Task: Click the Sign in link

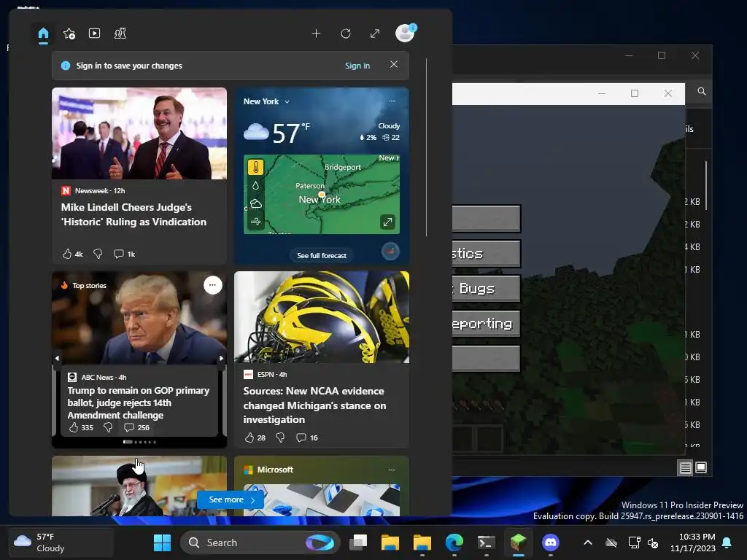Action: 357,66
